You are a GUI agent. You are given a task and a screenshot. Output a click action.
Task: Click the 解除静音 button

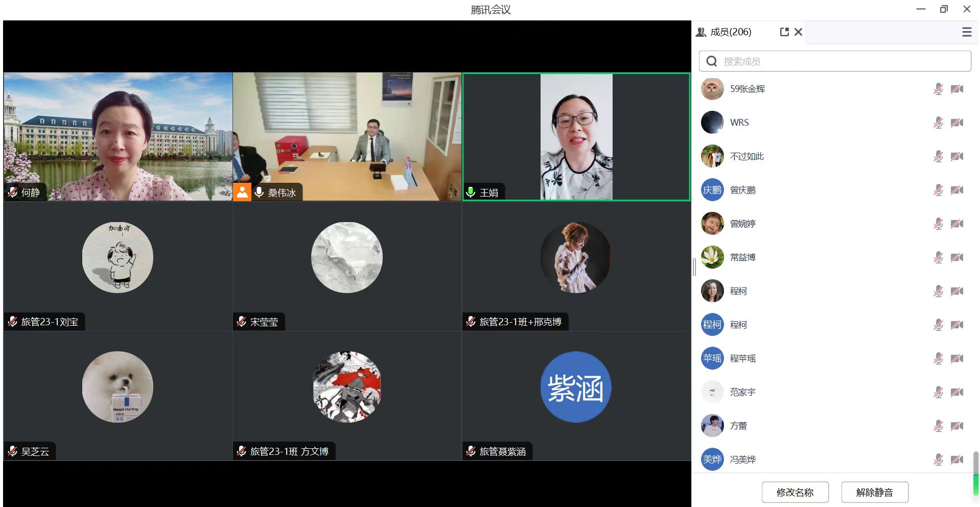point(874,492)
